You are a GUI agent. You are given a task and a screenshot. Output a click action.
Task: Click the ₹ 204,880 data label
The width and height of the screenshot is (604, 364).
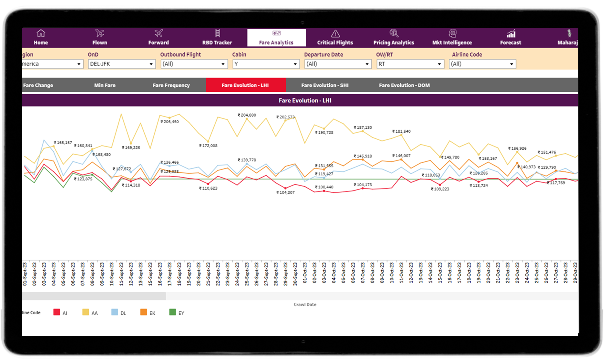click(247, 115)
